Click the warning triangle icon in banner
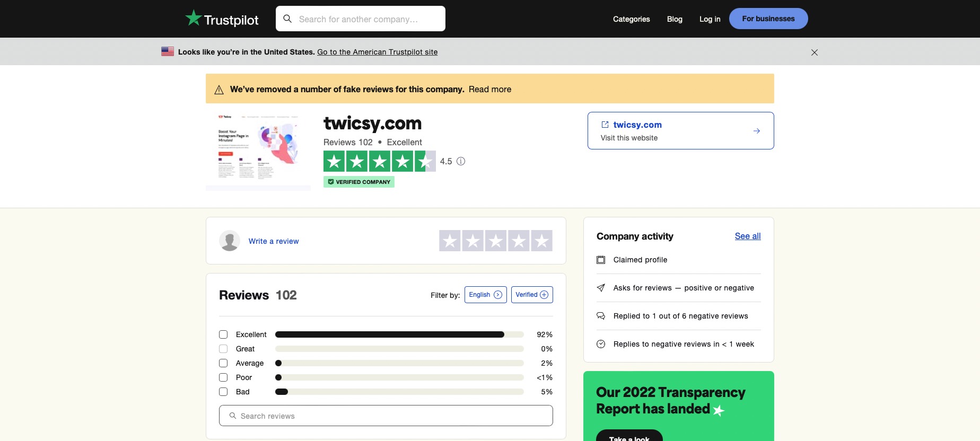 click(219, 90)
